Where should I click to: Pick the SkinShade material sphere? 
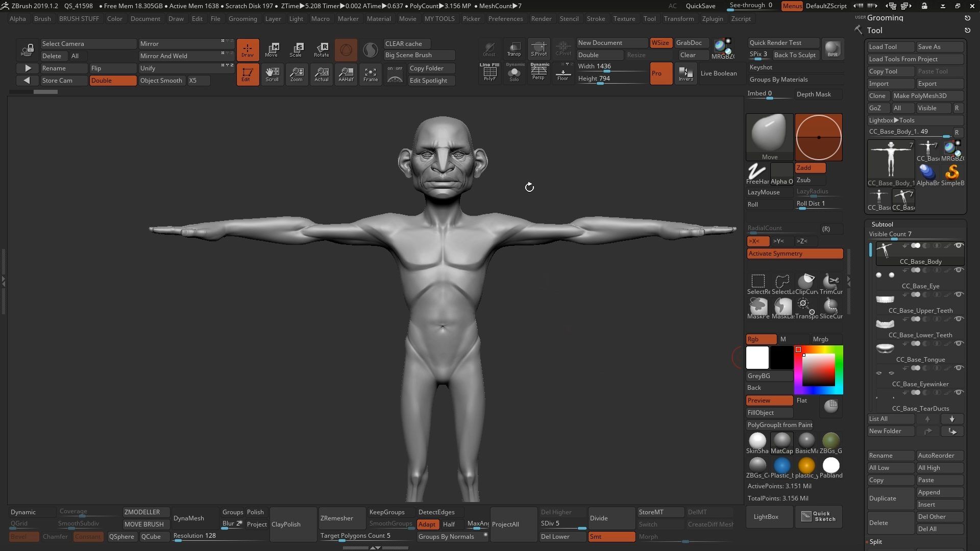coord(757,443)
